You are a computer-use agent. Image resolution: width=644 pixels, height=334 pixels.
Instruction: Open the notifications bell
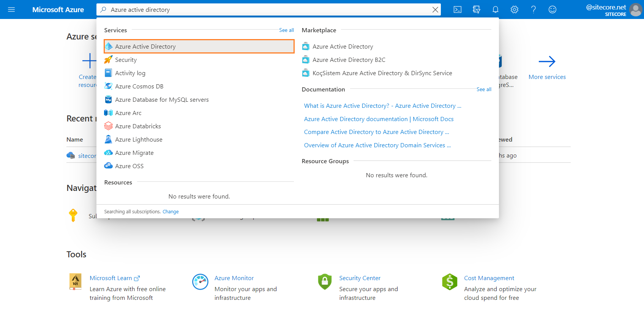pos(496,9)
